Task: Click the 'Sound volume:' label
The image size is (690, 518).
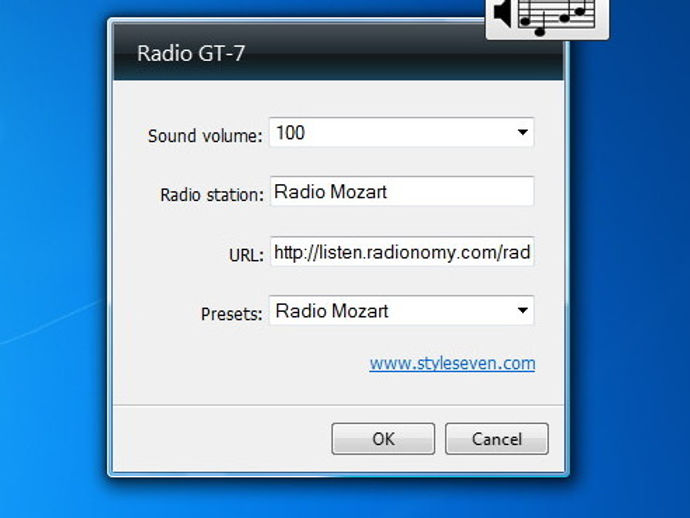Action: [x=205, y=136]
